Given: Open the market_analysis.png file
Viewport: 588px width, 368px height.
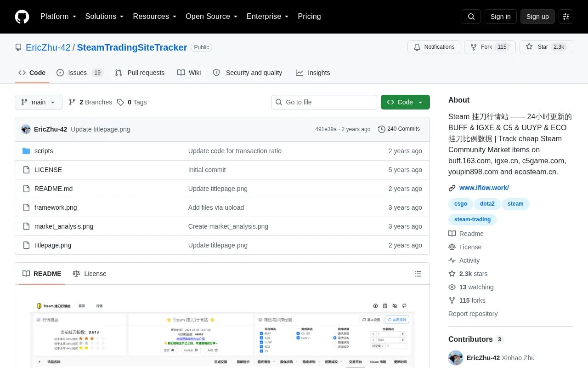Looking at the screenshot, I should coord(64,226).
